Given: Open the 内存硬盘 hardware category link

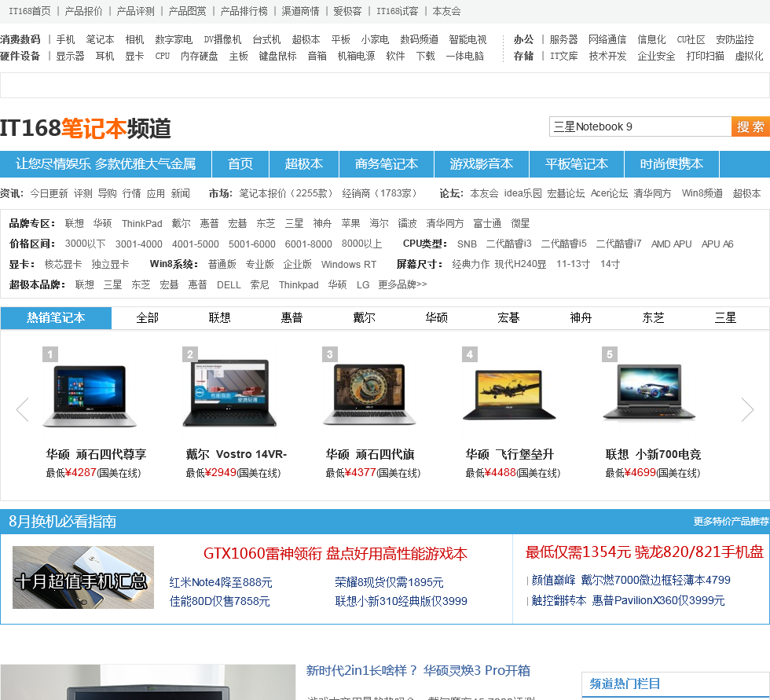Looking at the screenshot, I should point(200,56).
